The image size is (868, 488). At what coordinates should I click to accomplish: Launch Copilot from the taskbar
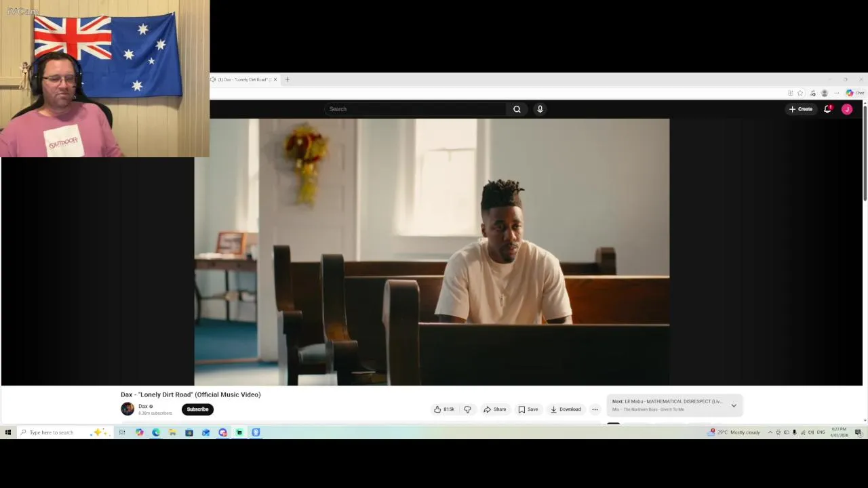(x=139, y=432)
